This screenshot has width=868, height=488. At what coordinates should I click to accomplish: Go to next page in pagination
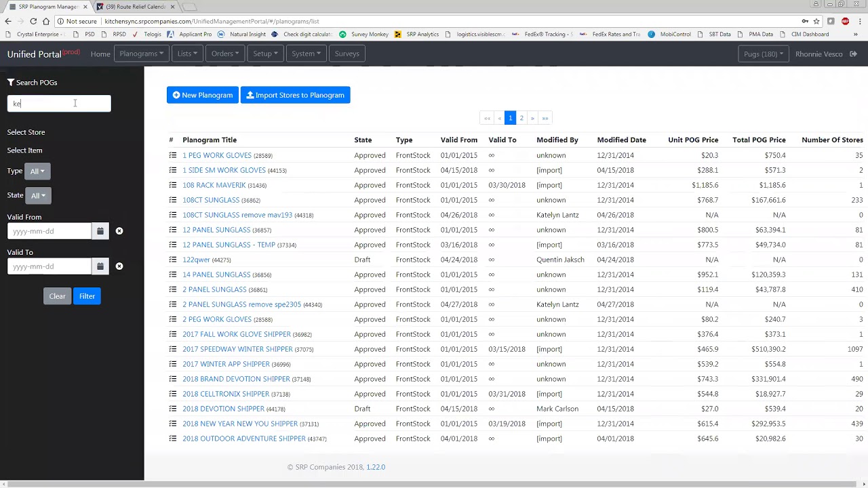click(x=532, y=118)
